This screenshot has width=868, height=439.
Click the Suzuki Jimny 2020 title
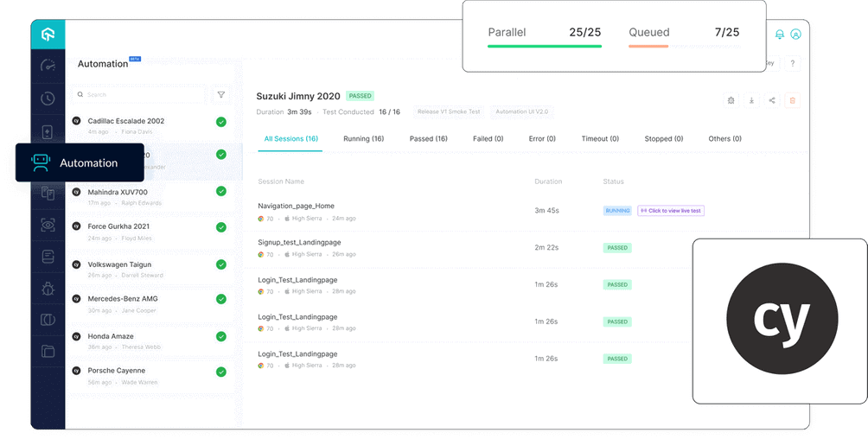[297, 96]
